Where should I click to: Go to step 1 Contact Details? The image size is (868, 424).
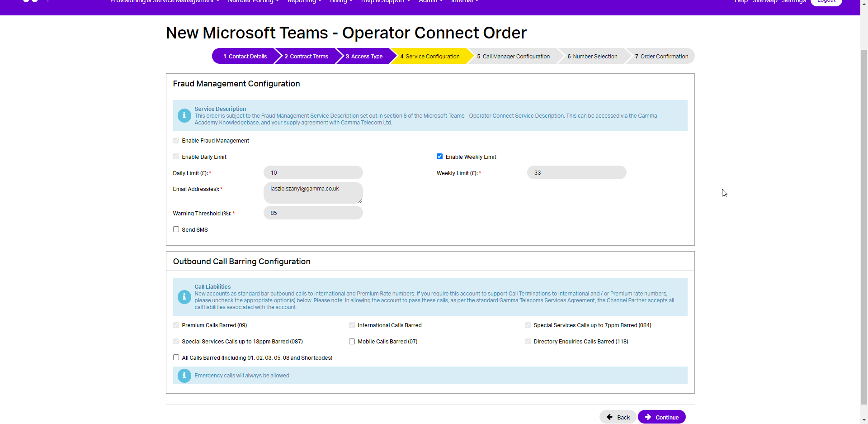coord(245,56)
